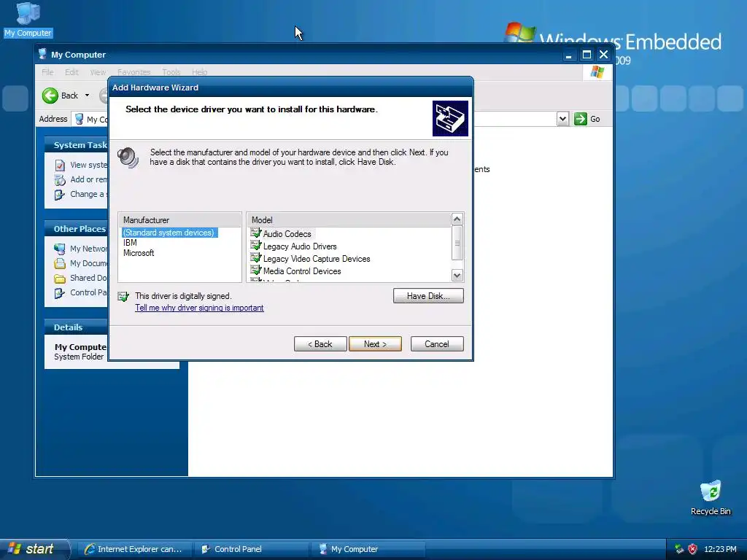Click the Have Disk... button

(428, 296)
